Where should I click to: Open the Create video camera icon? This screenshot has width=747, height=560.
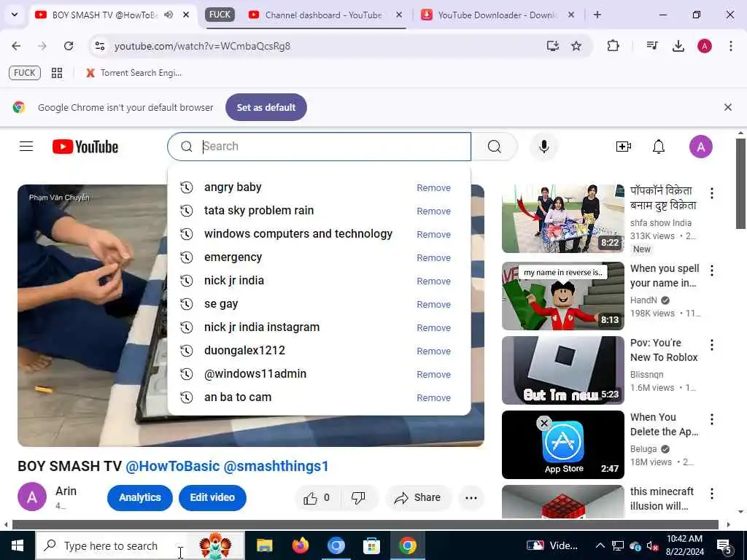tap(623, 146)
